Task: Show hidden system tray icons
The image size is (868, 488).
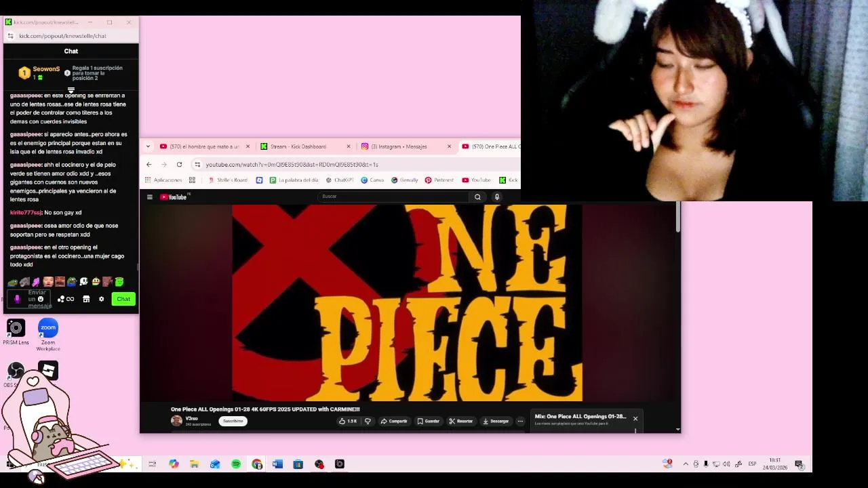Action: (686, 464)
